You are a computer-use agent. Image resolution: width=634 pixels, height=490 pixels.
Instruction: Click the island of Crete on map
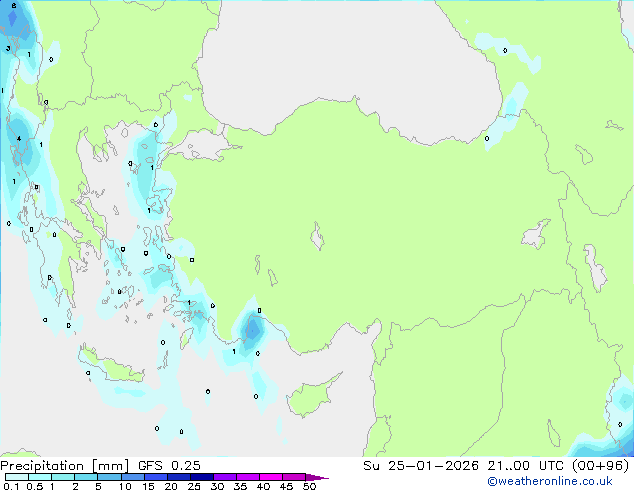click(x=111, y=365)
